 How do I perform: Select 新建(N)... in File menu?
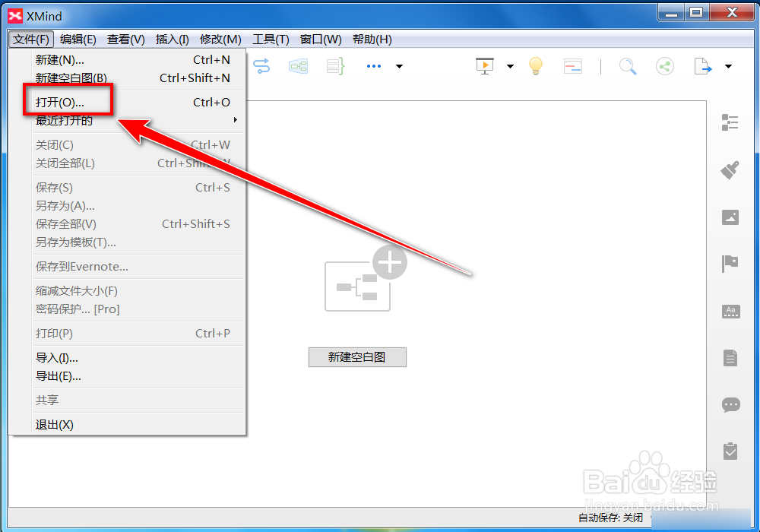133,59
